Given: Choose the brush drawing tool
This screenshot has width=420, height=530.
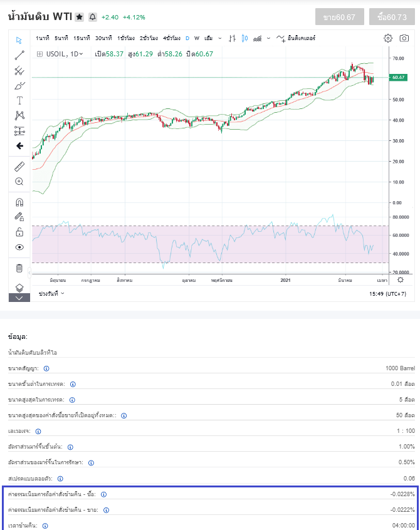Looking at the screenshot, I should click(x=19, y=85).
